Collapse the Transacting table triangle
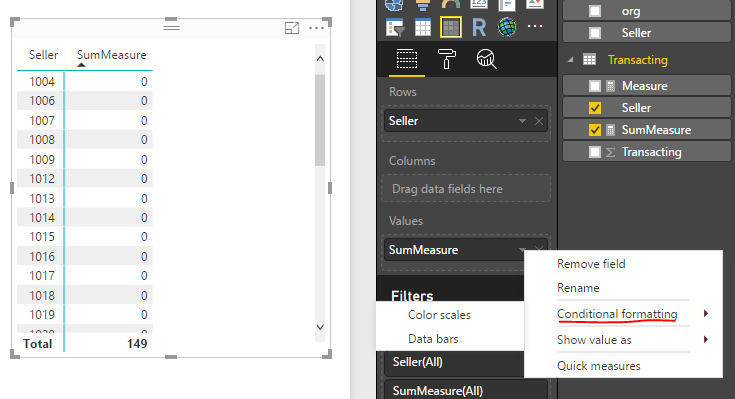This screenshot has height=399, width=735. point(570,60)
